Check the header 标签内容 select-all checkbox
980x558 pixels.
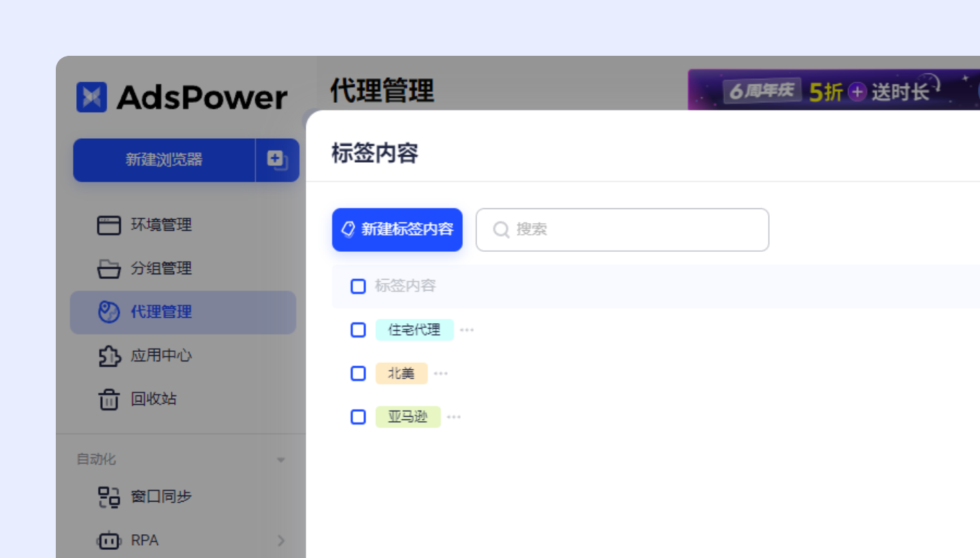(x=358, y=286)
